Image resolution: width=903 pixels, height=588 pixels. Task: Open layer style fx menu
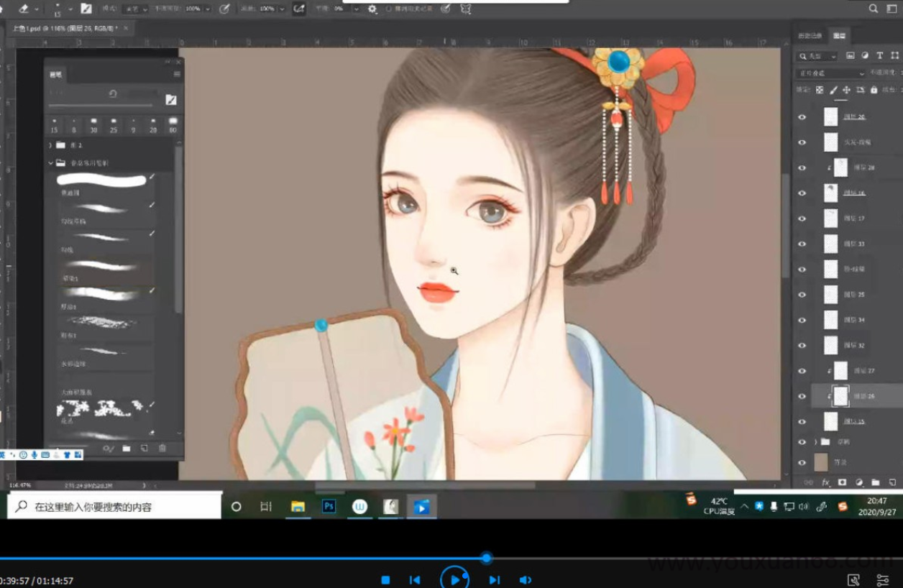826,482
